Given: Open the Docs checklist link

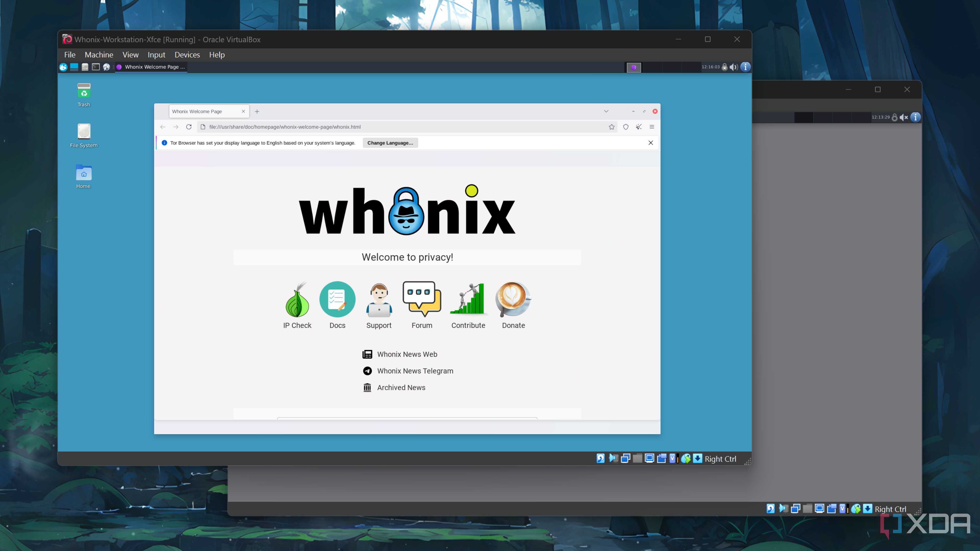Looking at the screenshot, I should (x=337, y=305).
